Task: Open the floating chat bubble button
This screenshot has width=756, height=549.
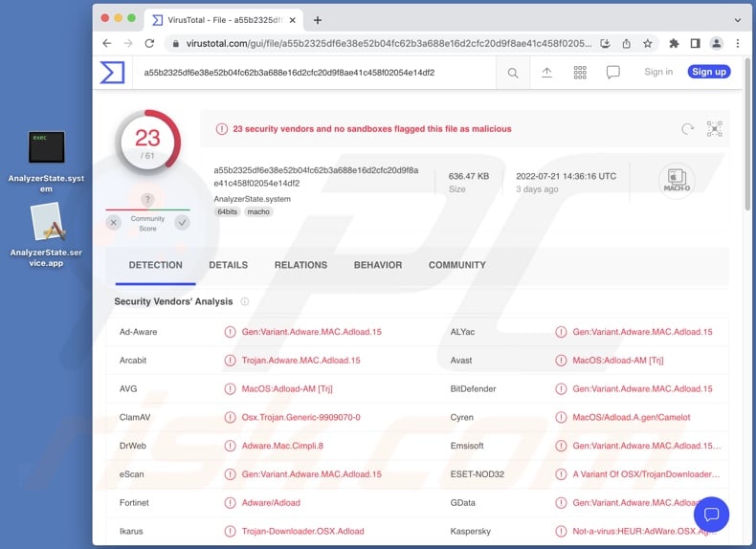Action: (711, 515)
